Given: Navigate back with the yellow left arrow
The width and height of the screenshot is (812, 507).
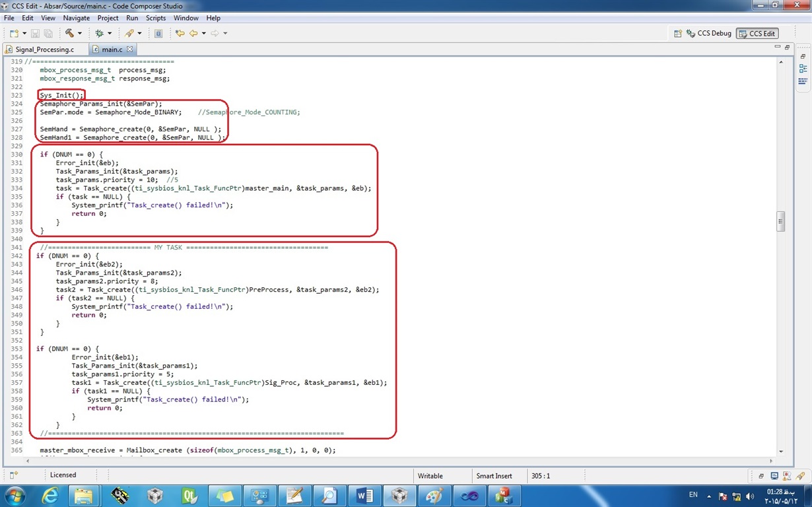Looking at the screenshot, I should pyautogui.click(x=193, y=33).
